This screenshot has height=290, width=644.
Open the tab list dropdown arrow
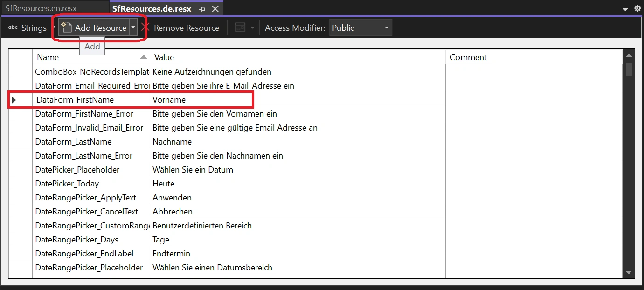point(625,9)
